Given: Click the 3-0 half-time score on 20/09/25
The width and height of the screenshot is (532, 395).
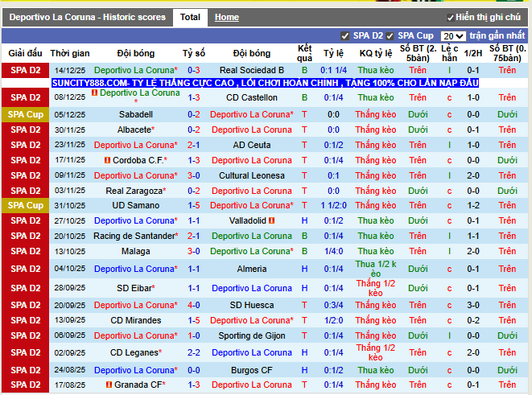Looking at the screenshot, I should coord(473,305).
